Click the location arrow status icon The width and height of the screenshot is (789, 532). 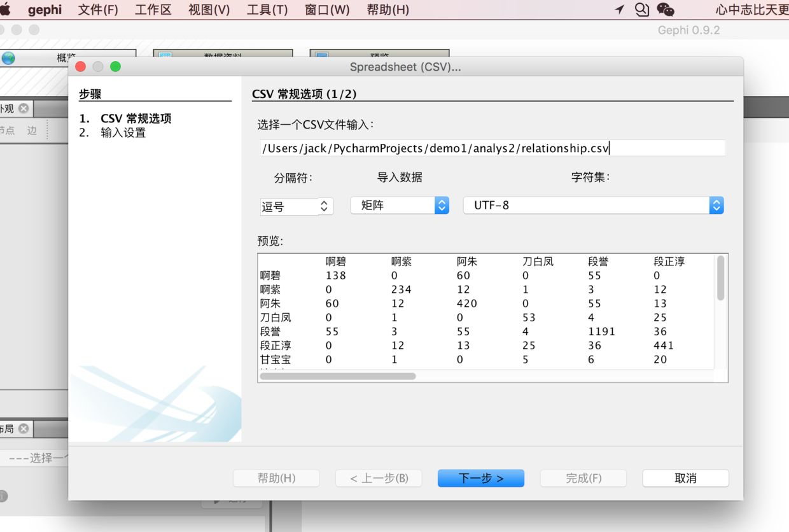coord(619,10)
